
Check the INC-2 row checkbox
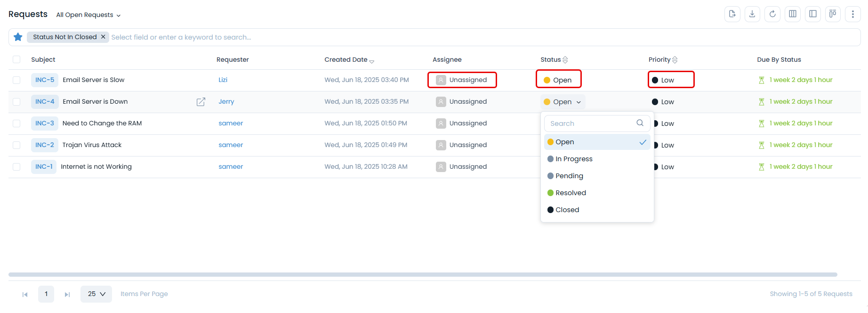16,145
